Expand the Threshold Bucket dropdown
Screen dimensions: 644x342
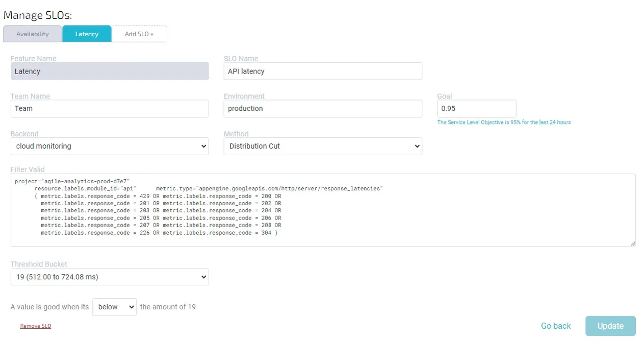pyautogui.click(x=110, y=277)
